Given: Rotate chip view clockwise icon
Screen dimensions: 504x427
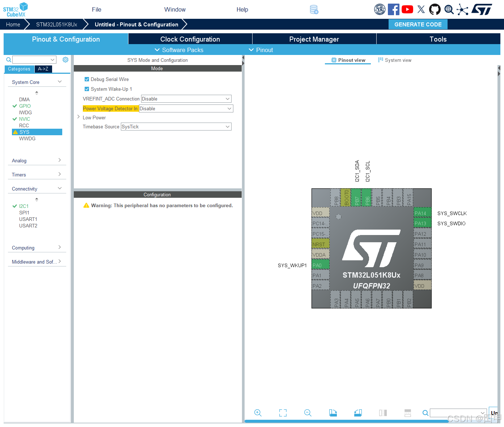Looking at the screenshot, I should point(333,413).
